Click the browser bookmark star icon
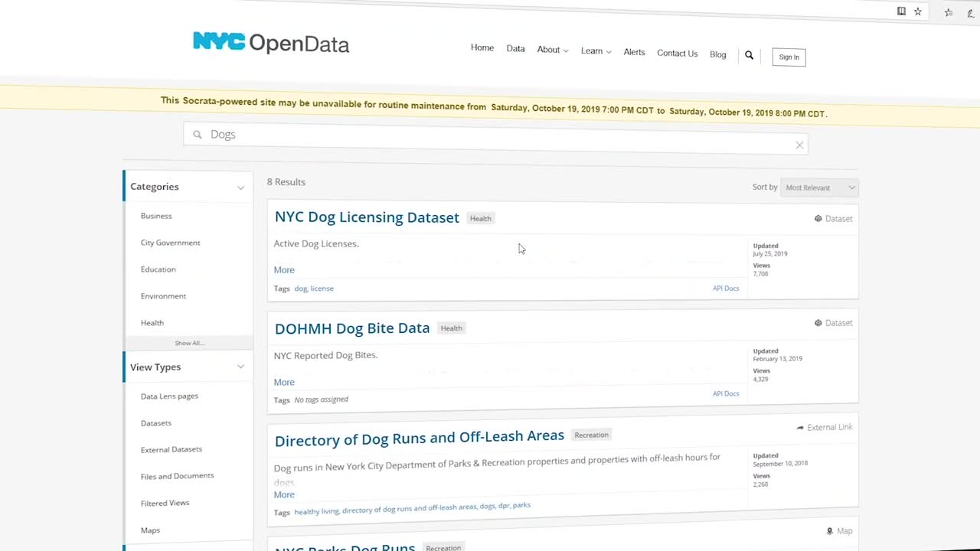 coord(918,11)
